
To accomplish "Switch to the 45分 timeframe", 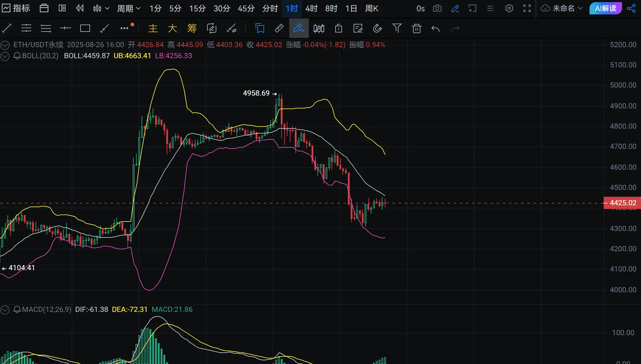I will coord(246,8).
